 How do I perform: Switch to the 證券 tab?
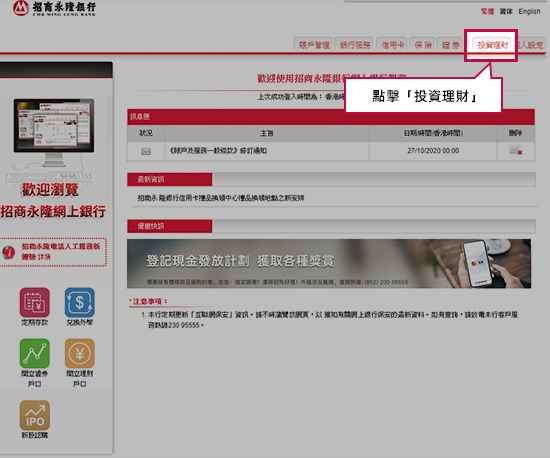(x=451, y=45)
